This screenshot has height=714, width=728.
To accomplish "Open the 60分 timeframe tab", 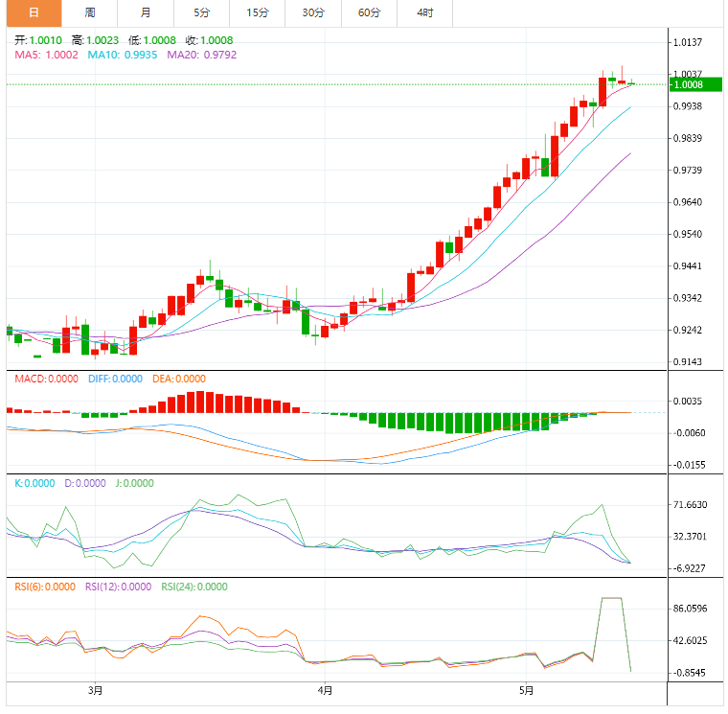I will tap(369, 12).
